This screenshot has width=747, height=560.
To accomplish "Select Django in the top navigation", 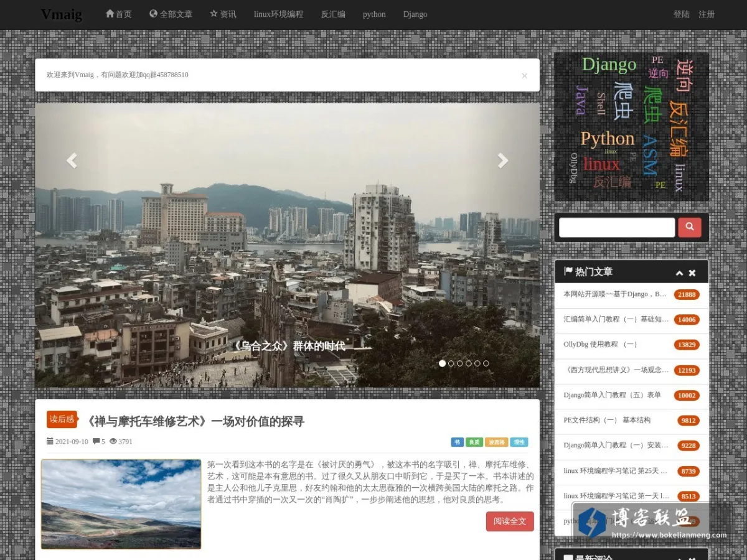I will [x=415, y=14].
